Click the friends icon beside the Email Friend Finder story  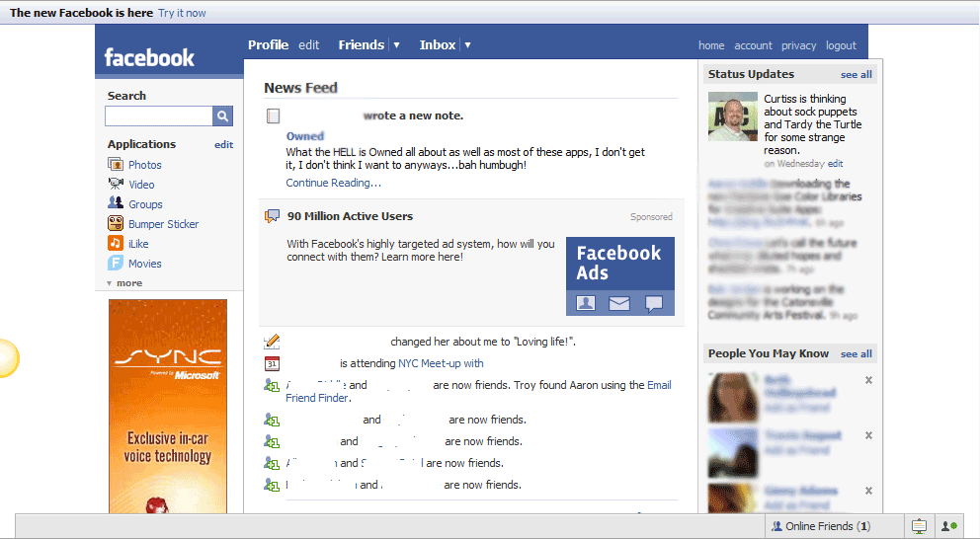272,385
